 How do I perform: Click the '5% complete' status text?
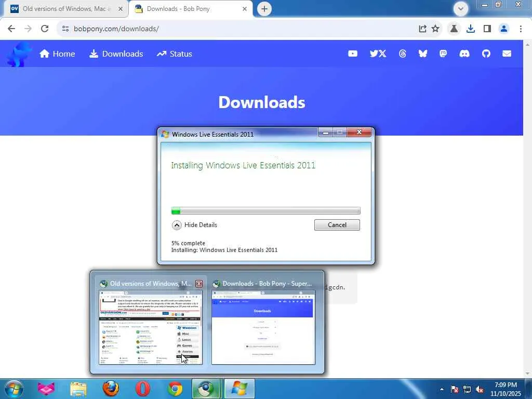188,243
